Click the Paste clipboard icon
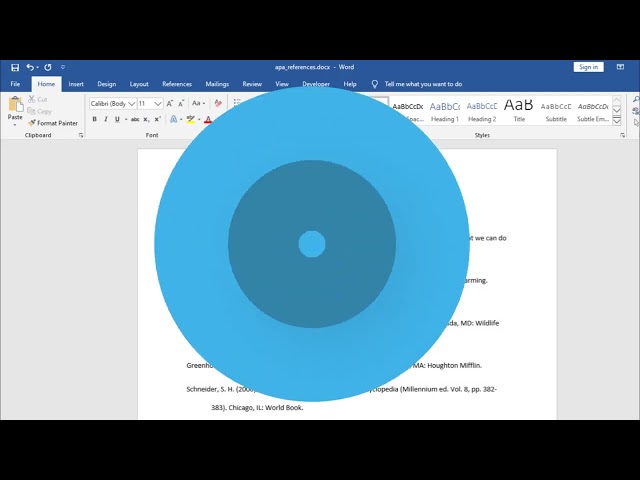Viewport: 640px width, 480px height. tap(16, 104)
